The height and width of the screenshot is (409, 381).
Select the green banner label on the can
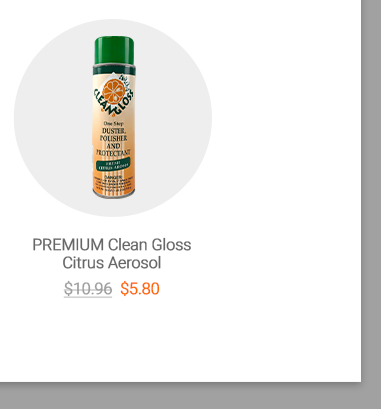pyautogui.click(x=113, y=165)
